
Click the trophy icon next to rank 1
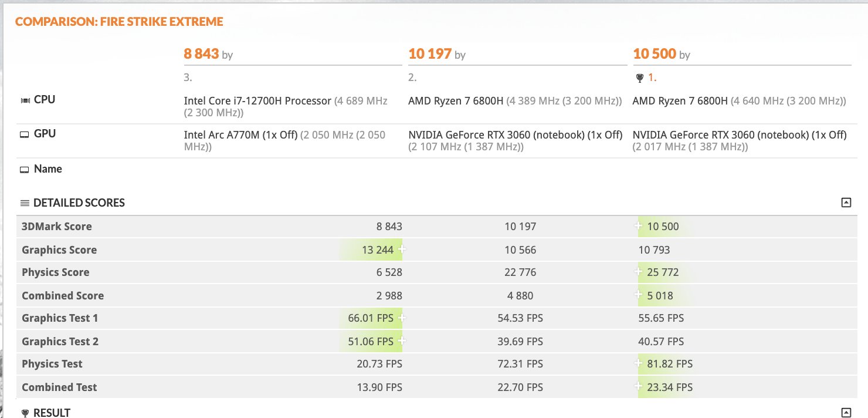pyautogui.click(x=639, y=77)
